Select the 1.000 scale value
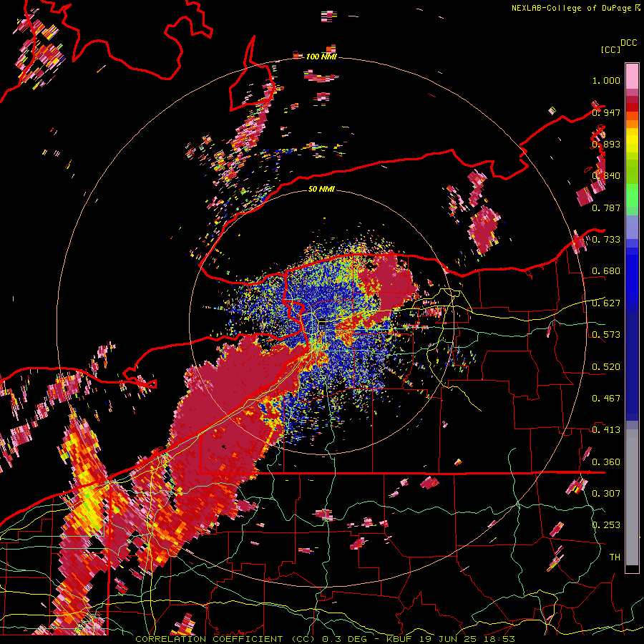Image resolution: width=644 pixels, height=644 pixels. click(606, 80)
